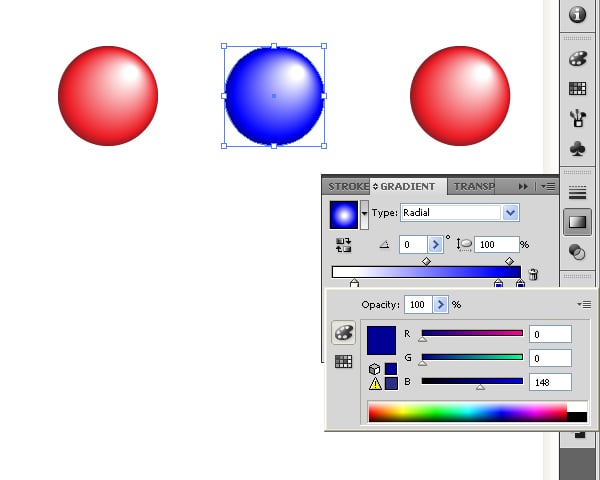Select the left red sphere on canvas
The image size is (600, 480).
click(108, 96)
